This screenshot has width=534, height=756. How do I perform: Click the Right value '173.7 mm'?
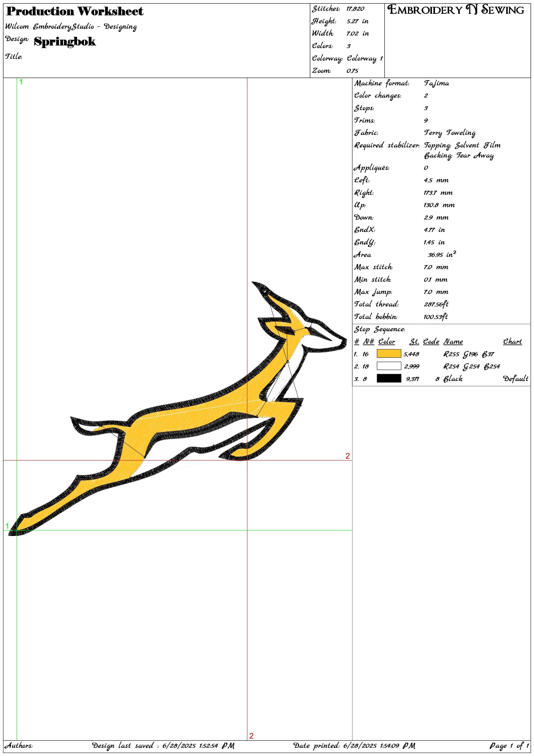coord(438,193)
